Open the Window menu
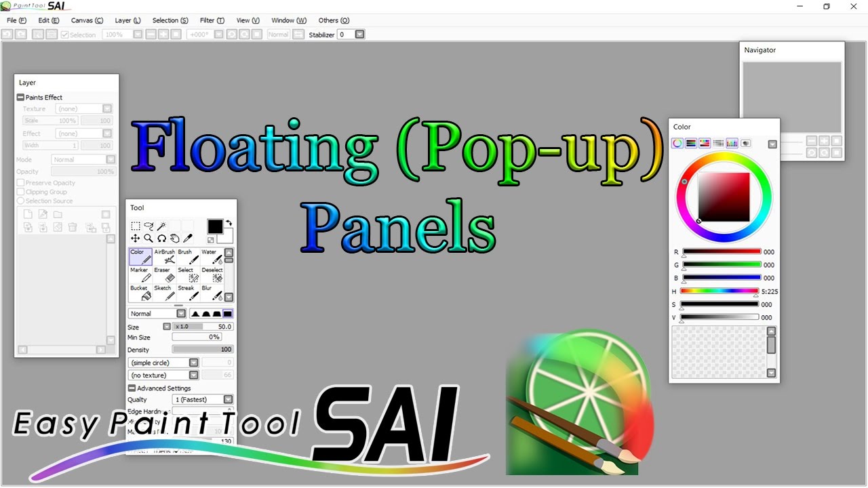The image size is (868, 488). click(289, 20)
